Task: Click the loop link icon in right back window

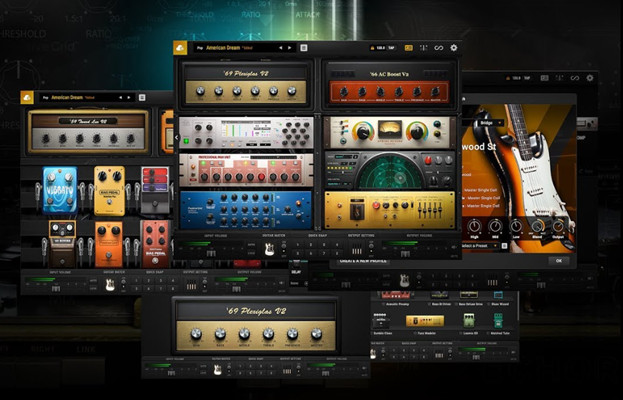Action: (575, 78)
